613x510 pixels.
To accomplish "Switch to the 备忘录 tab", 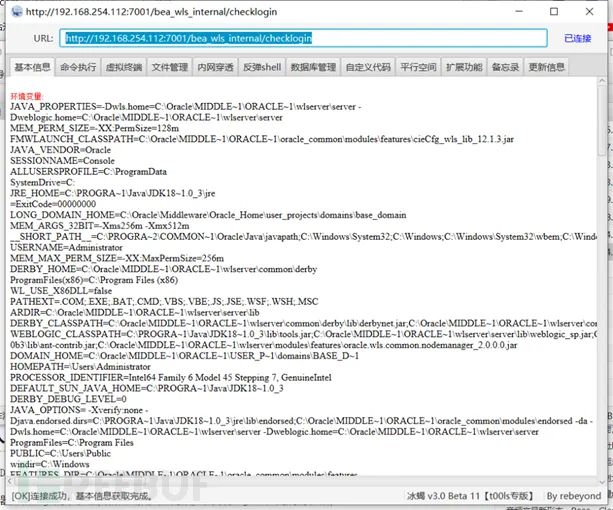I will tap(505, 67).
